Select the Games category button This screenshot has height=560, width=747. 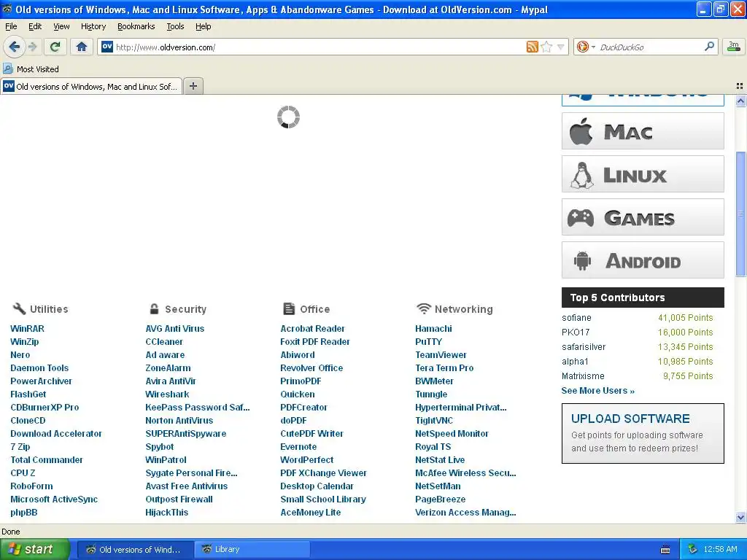pyautogui.click(x=643, y=217)
